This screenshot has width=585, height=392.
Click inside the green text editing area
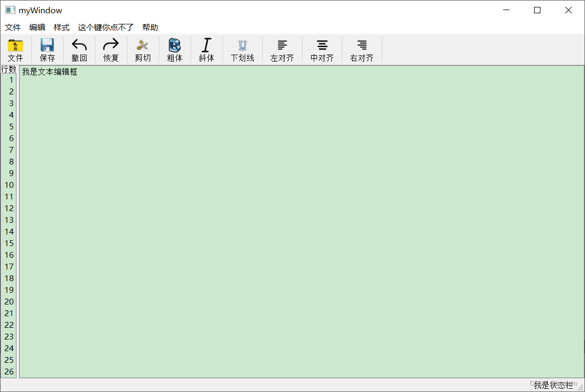click(x=302, y=222)
